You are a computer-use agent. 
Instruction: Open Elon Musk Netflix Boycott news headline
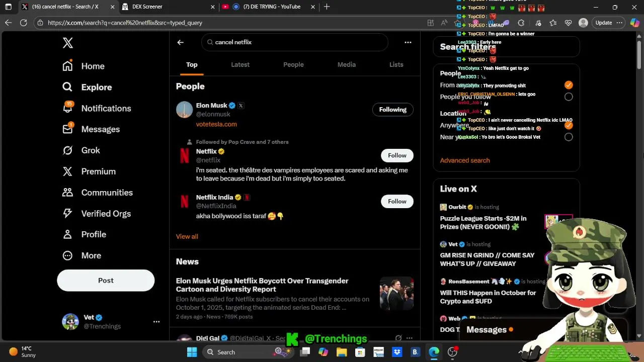click(262, 285)
